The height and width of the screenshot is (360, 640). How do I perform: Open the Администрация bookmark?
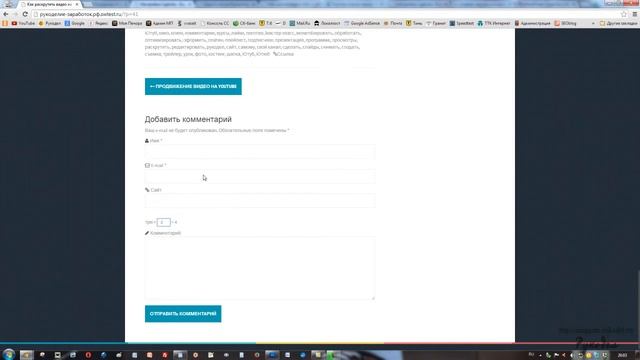(x=532, y=23)
